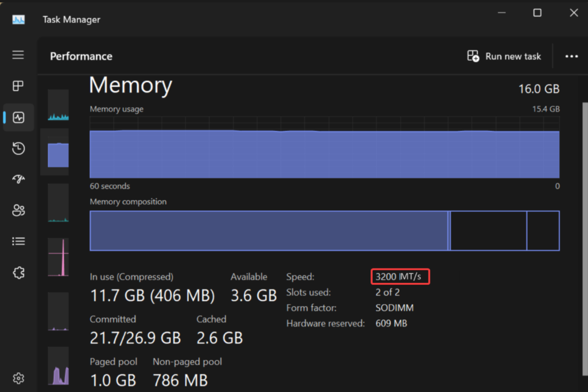588x392 pixels.
Task: Open the Users page icon
Action: (x=18, y=210)
